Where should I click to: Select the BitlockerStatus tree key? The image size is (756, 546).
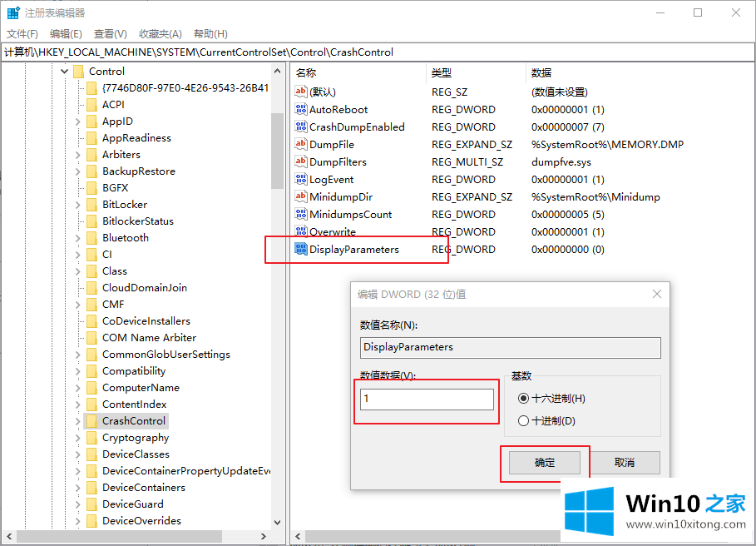pyautogui.click(x=137, y=221)
